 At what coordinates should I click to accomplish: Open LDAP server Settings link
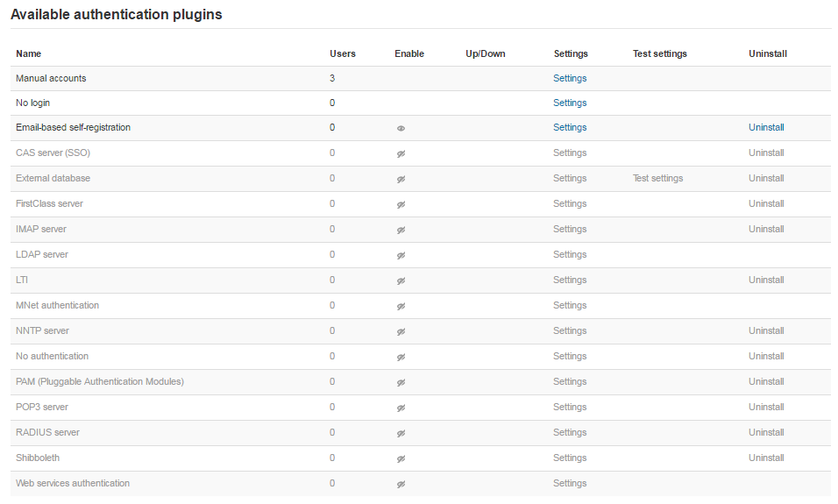click(x=570, y=254)
